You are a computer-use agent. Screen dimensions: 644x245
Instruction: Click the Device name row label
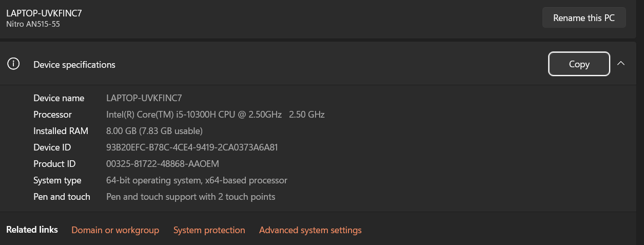tap(58, 98)
